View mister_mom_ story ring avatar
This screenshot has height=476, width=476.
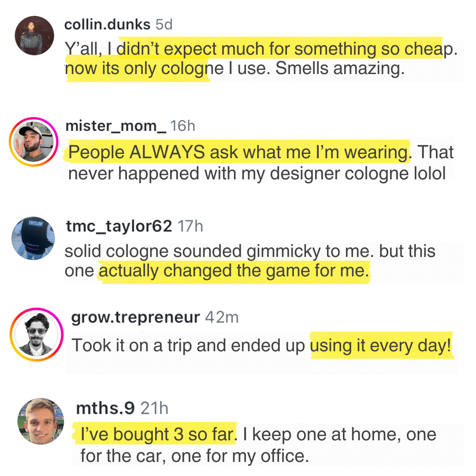coord(33,142)
